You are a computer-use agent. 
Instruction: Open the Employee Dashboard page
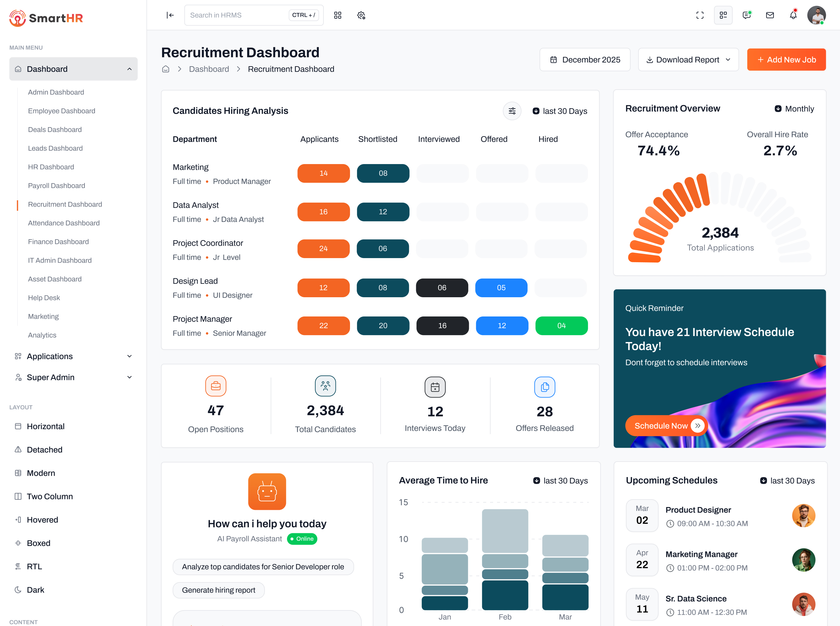coord(61,111)
